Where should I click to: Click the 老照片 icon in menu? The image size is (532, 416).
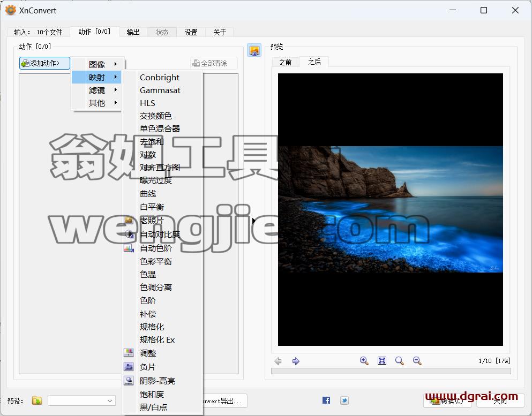(129, 220)
